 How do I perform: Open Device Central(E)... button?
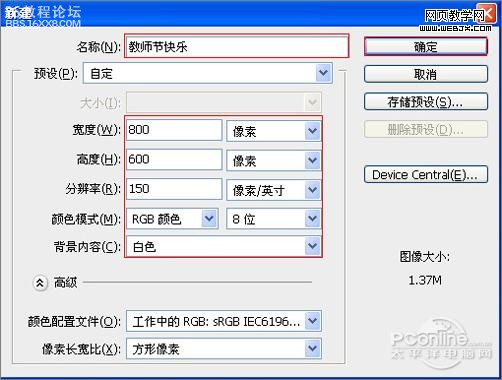pos(426,174)
